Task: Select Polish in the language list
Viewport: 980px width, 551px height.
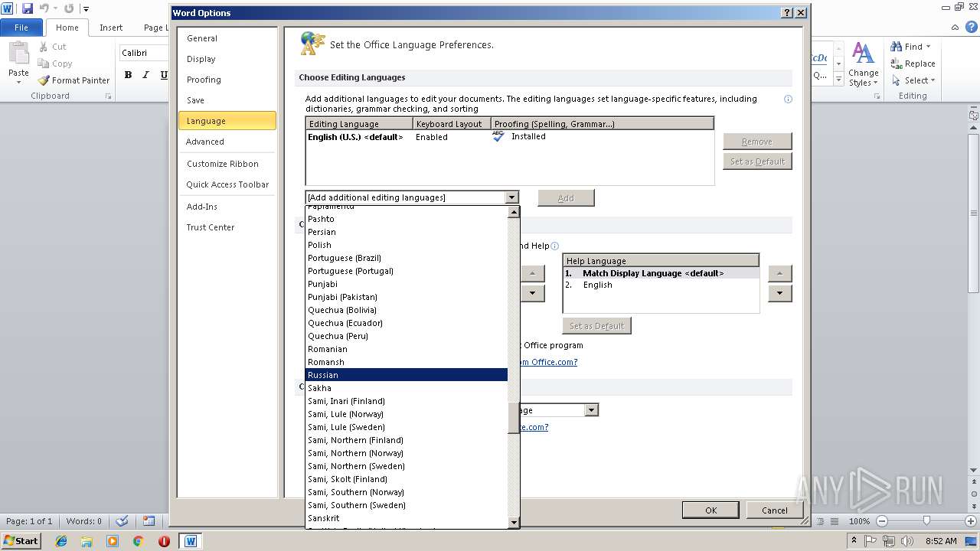Action: (x=406, y=245)
